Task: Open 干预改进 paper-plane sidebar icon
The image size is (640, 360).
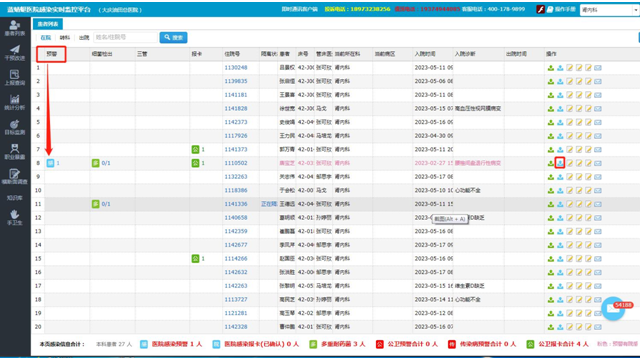Action: [15, 53]
